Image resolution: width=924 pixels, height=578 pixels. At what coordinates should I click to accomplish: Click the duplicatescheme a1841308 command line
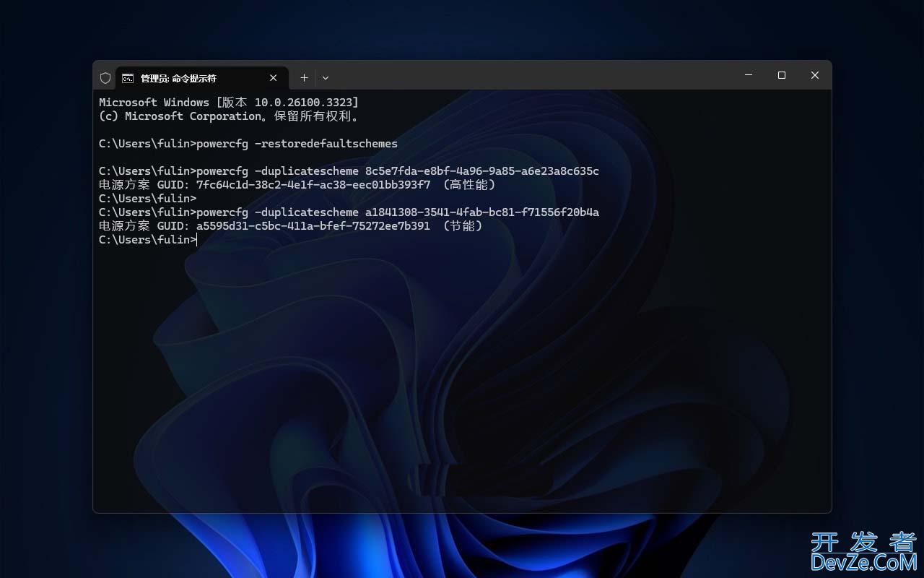coord(349,212)
